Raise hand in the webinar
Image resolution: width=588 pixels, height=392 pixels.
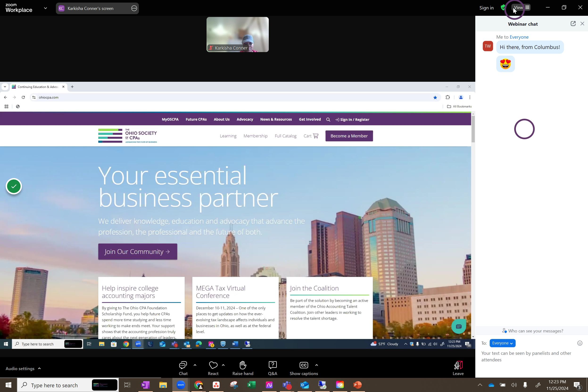click(x=243, y=368)
